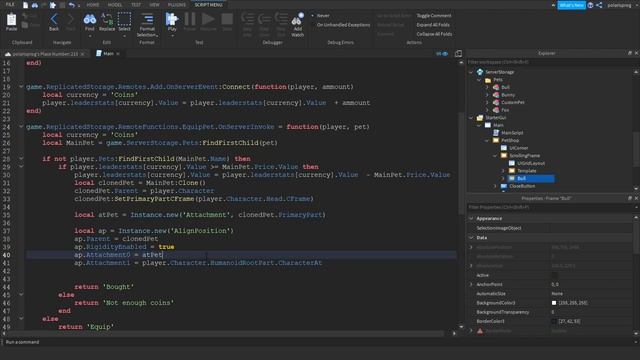This screenshot has width=640, height=360.
Task: Click the BackgroundColor3 white swatch
Action: pyautogui.click(x=554, y=303)
